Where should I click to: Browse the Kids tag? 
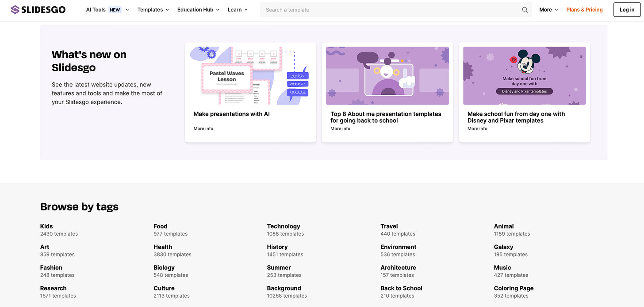click(x=46, y=226)
